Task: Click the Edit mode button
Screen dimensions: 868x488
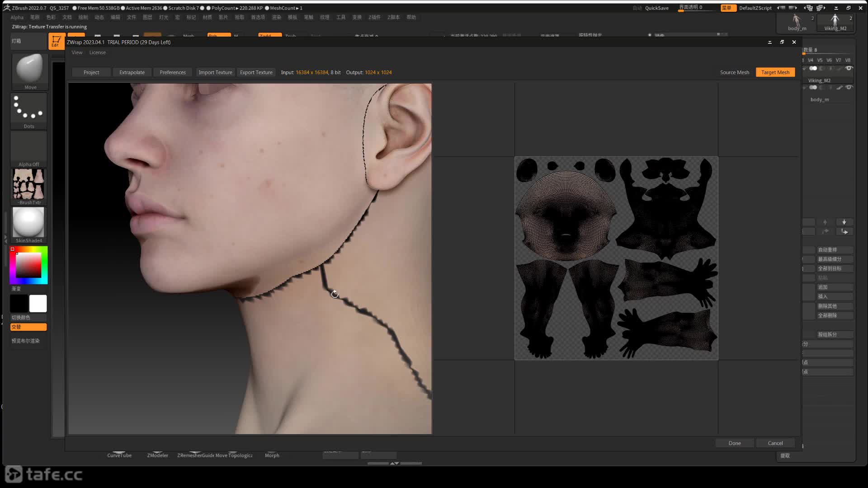Action: tap(56, 41)
